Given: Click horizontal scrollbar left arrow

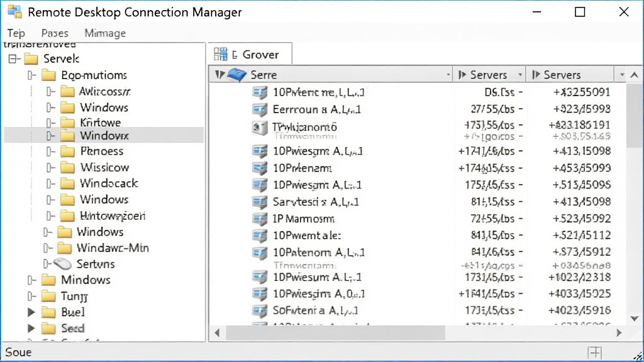Looking at the screenshot, I should pyautogui.click(x=217, y=333).
